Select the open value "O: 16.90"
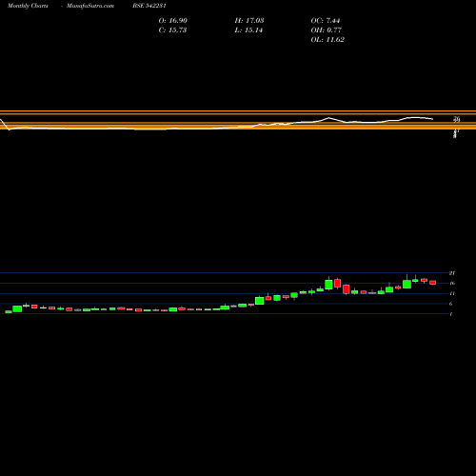The width and height of the screenshot is (476, 476). [x=173, y=21]
